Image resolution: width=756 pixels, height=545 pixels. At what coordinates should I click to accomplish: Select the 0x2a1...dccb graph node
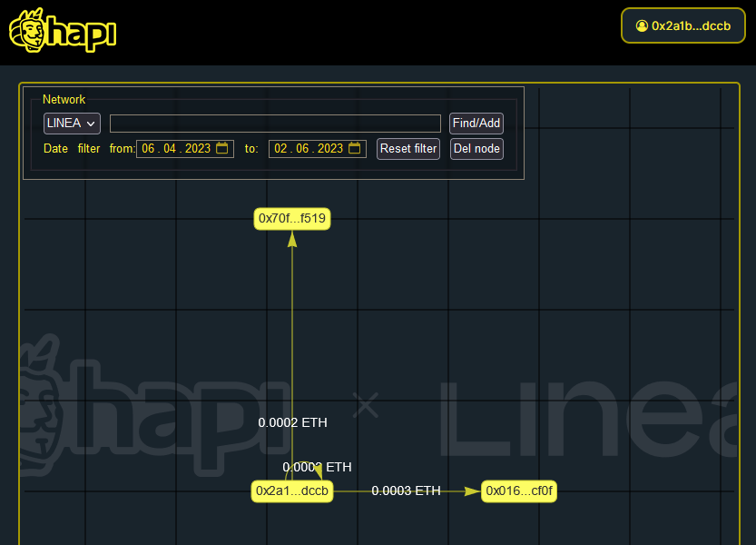click(292, 490)
